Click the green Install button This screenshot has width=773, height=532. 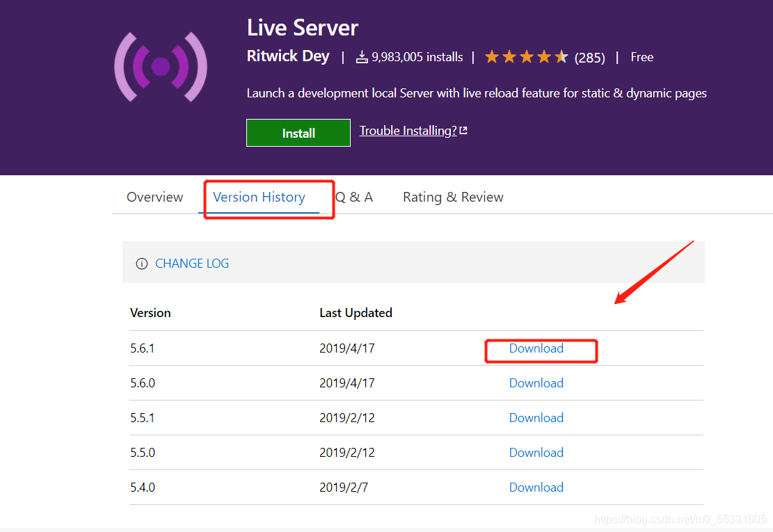point(298,133)
